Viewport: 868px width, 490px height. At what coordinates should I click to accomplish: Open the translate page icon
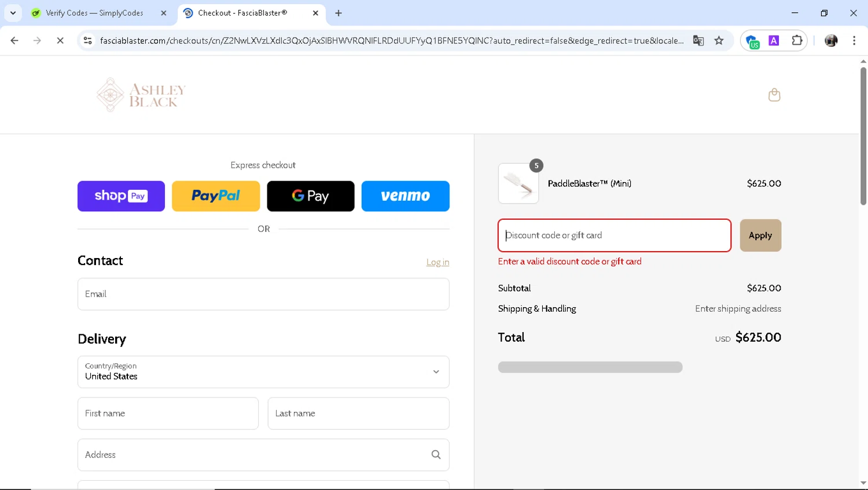click(x=698, y=40)
